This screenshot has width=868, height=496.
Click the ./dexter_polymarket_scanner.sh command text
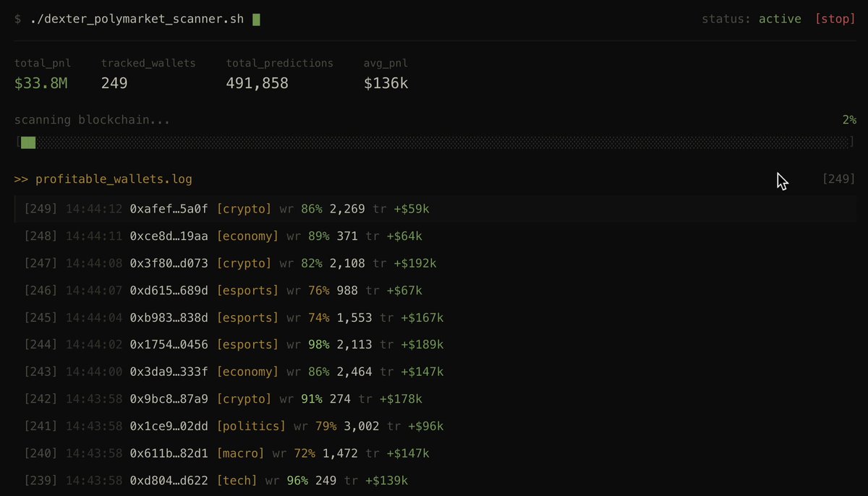[x=137, y=20]
